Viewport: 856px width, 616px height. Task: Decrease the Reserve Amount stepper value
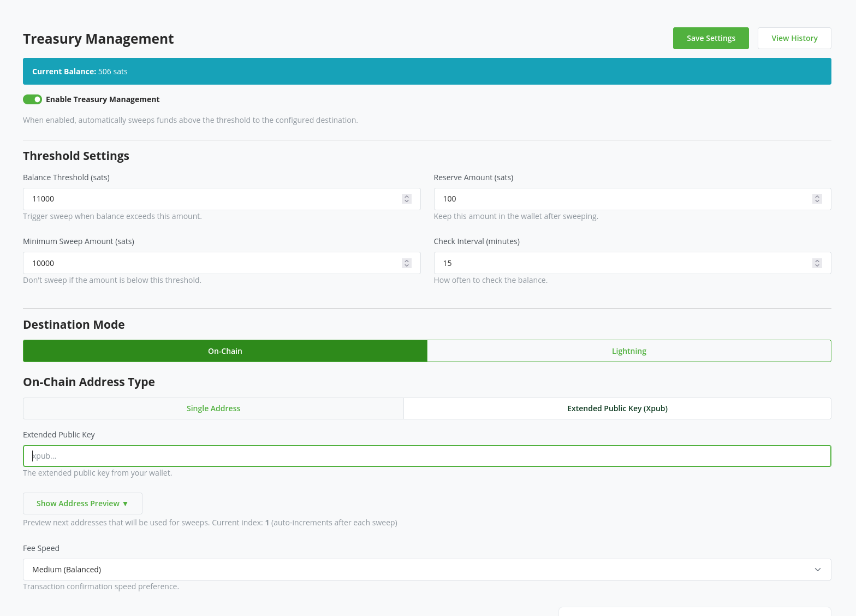click(x=817, y=202)
